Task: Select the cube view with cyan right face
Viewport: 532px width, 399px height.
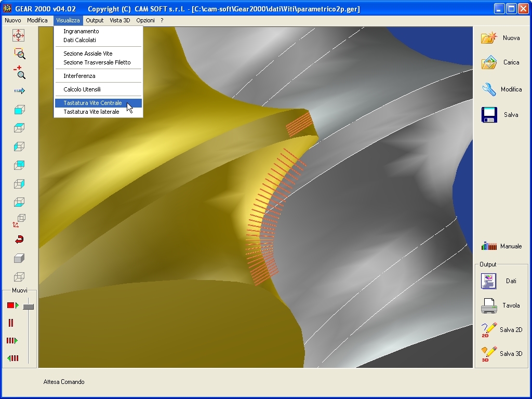Action: [19, 184]
